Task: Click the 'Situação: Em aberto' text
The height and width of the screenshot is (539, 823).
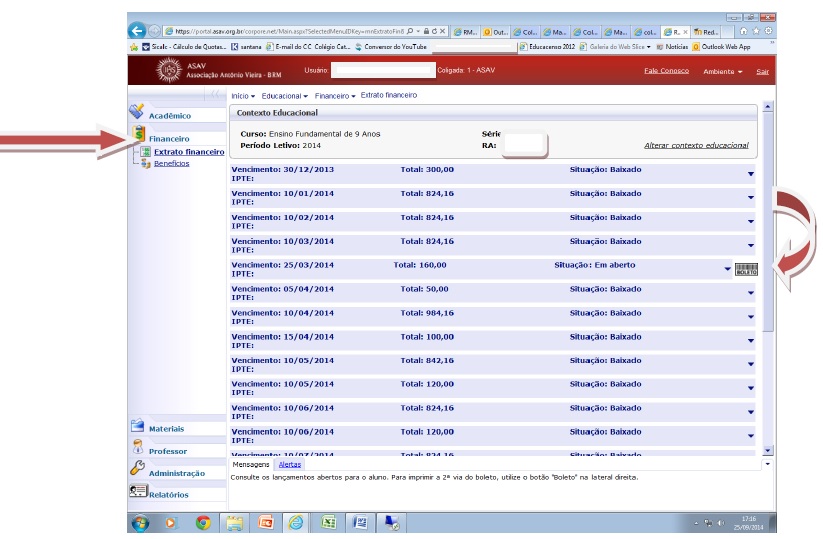Action: coord(595,265)
